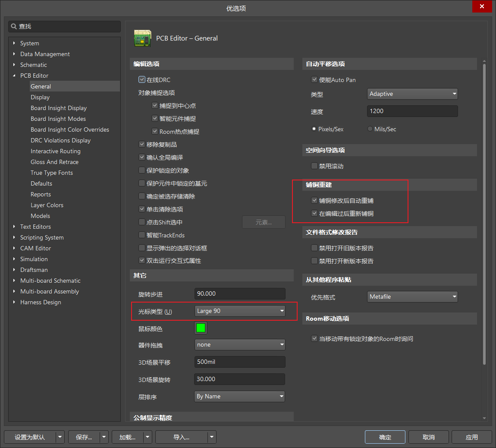Expand the Text Editors node
Screen dimensions: 496x448
(14, 227)
